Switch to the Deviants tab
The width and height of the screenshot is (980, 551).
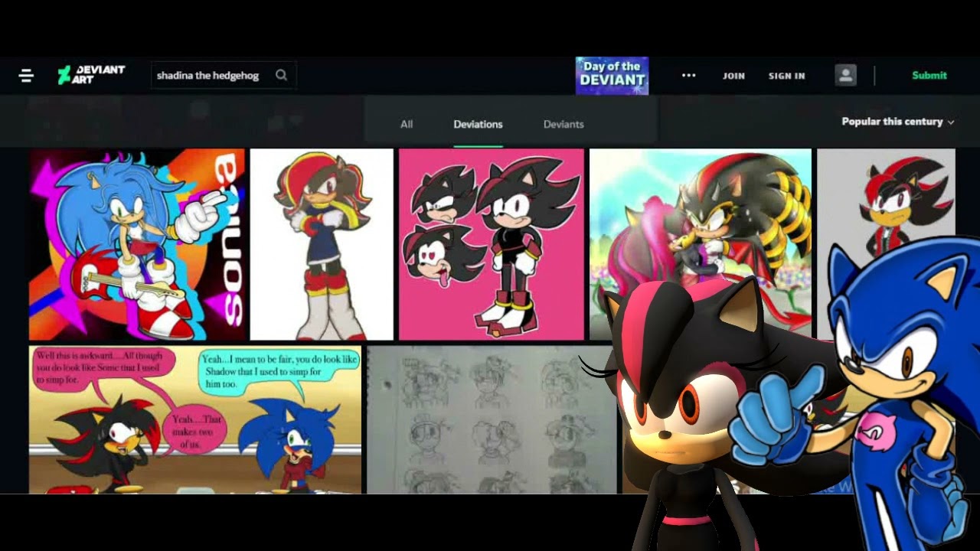[x=563, y=124]
